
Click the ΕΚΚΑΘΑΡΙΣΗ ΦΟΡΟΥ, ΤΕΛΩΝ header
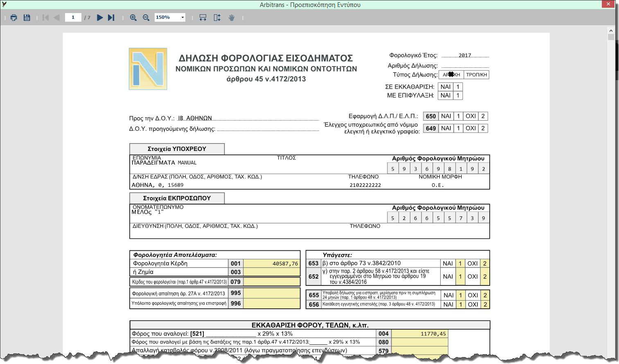310,325
